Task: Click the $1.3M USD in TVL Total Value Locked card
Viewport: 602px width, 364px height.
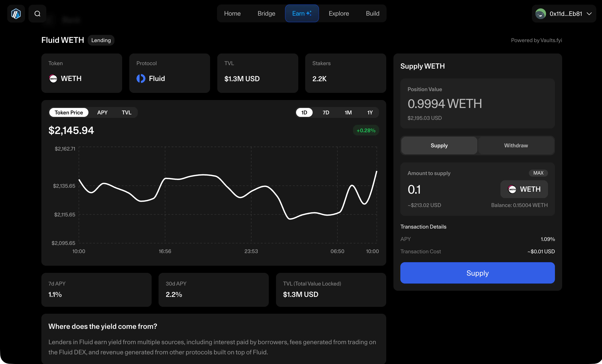Action: [x=301, y=294]
